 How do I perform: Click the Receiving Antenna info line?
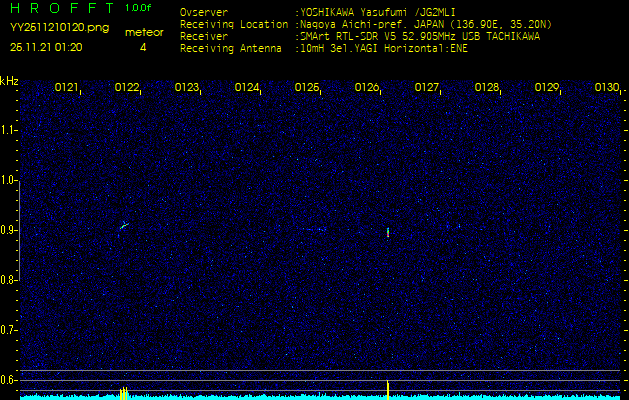pos(324,49)
